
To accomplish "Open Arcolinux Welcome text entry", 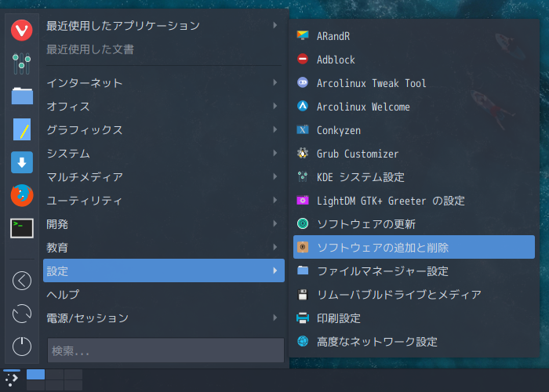I will (363, 107).
